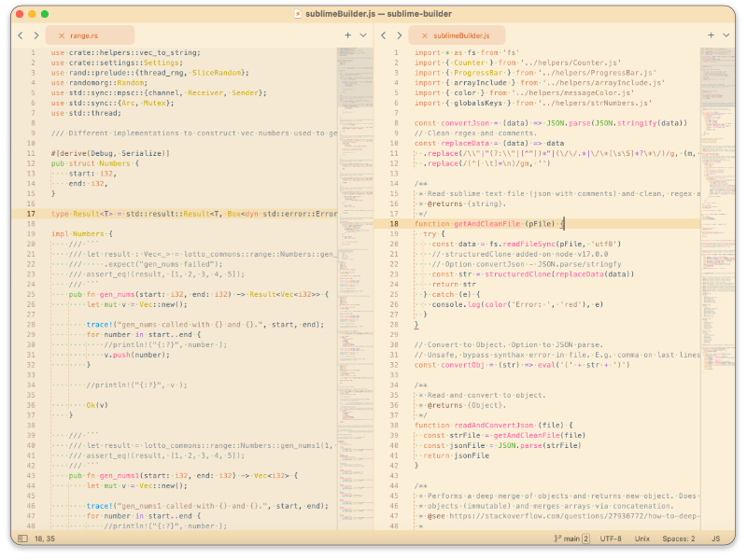Click the right pane minimap
Image resolution: width=747 pixels, height=560 pixels.
point(717,288)
